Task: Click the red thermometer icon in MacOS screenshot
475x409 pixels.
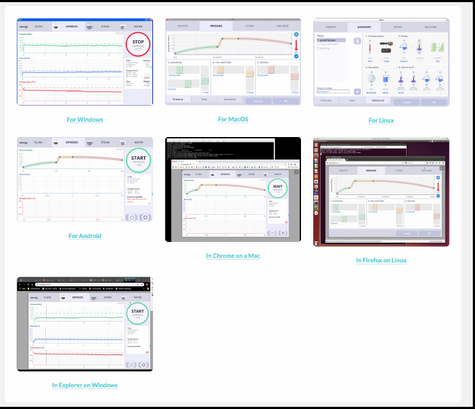Action: 296,46
